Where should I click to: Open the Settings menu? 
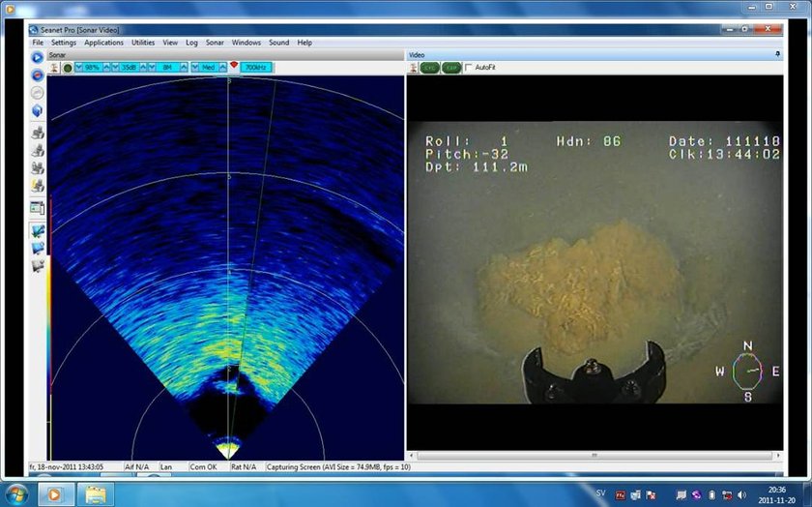click(64, 43)
